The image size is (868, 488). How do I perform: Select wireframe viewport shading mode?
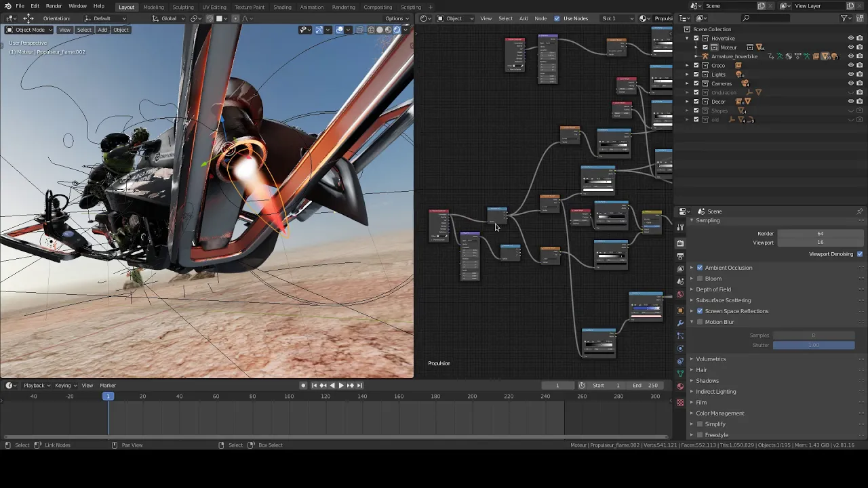coord(371,30)
